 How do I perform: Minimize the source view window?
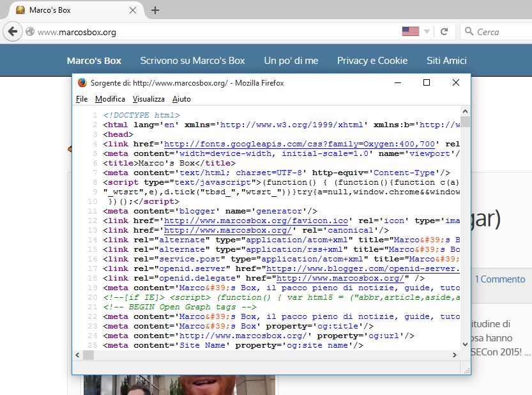coord(398,82)
